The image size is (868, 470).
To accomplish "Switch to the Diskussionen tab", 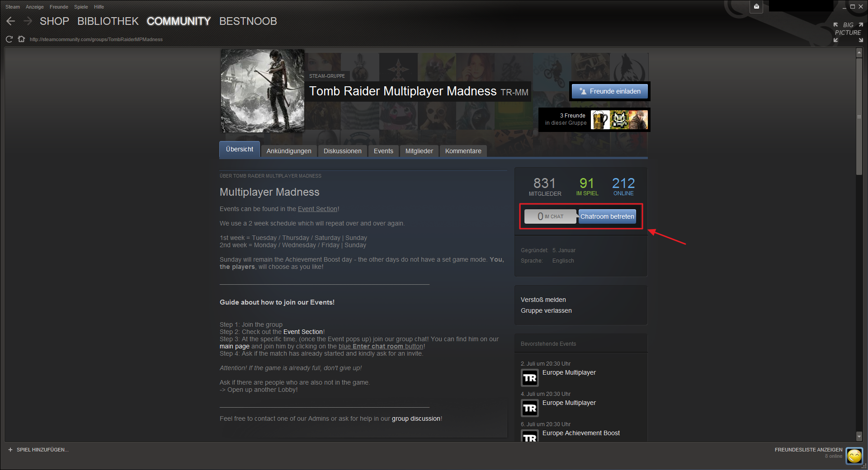I will pyautogui.click(x=343, y=151).
